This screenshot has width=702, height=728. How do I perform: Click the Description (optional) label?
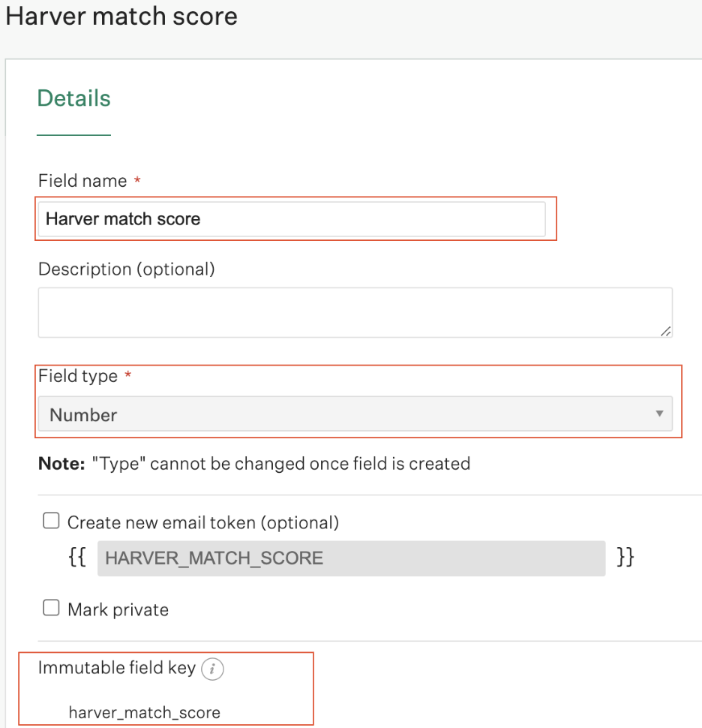127,269
